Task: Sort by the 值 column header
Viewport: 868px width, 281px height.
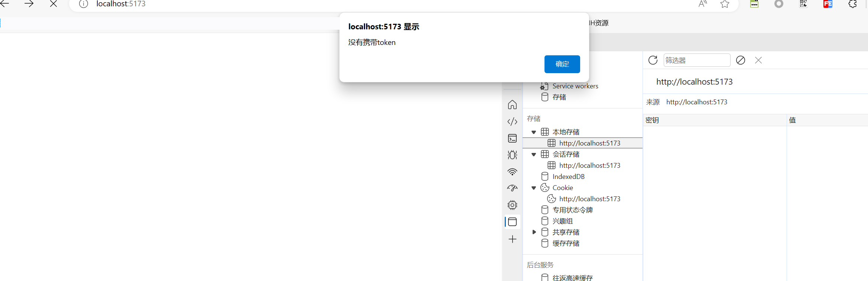Action: [x=828, y=120]
